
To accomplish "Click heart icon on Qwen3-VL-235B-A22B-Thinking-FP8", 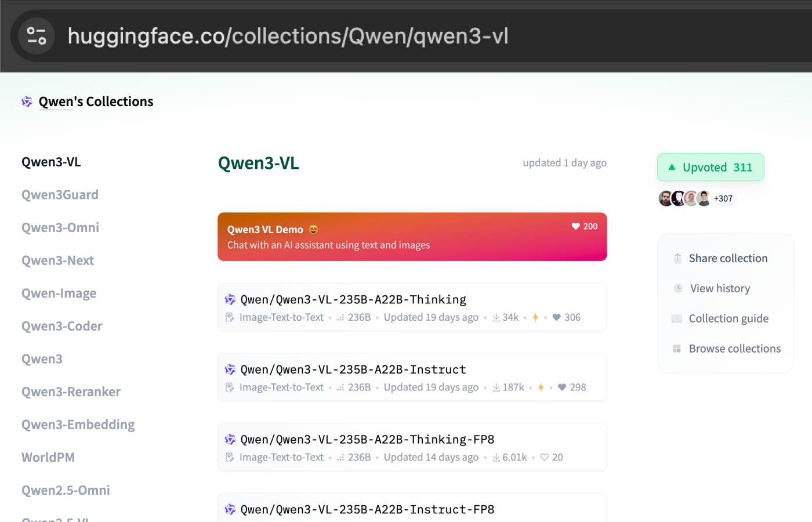I will (x=544, y=458).
